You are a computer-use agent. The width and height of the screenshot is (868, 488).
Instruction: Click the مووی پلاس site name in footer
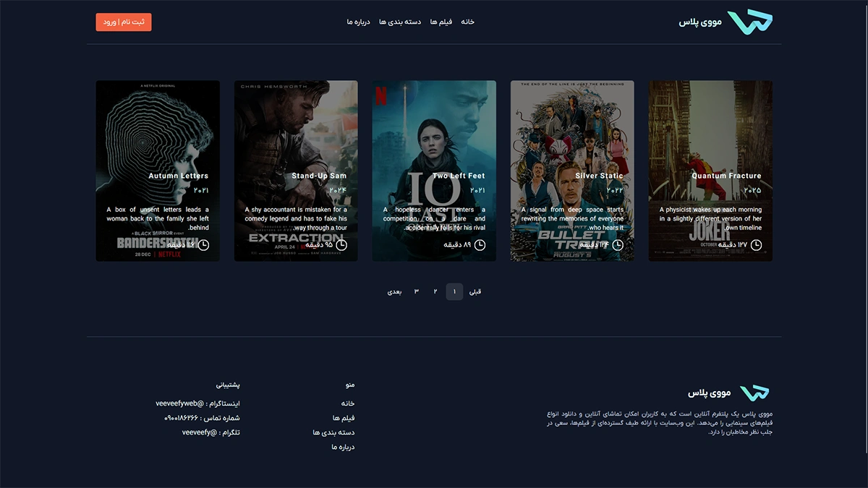(x=710, y=393)
